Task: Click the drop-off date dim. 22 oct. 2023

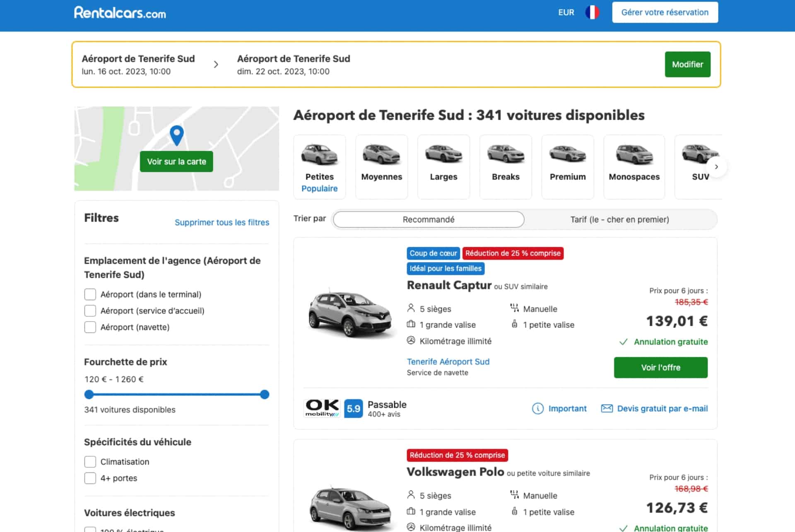Action: (283, 72)
